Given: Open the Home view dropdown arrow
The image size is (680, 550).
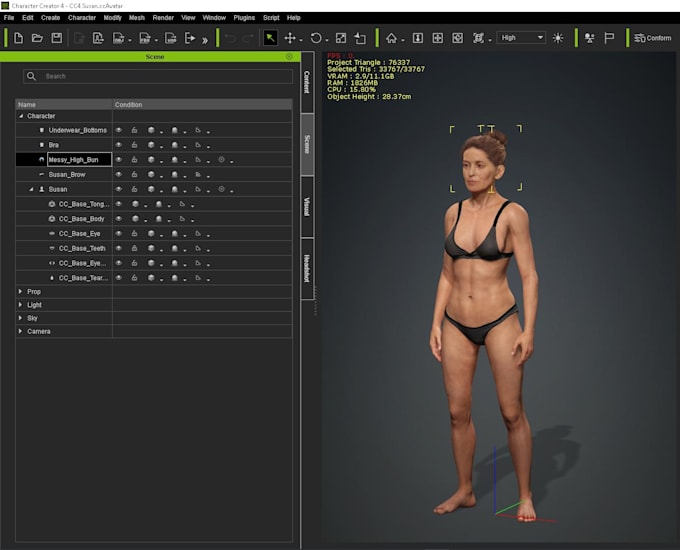Looking at the screenshot, I should coord(403,40).
